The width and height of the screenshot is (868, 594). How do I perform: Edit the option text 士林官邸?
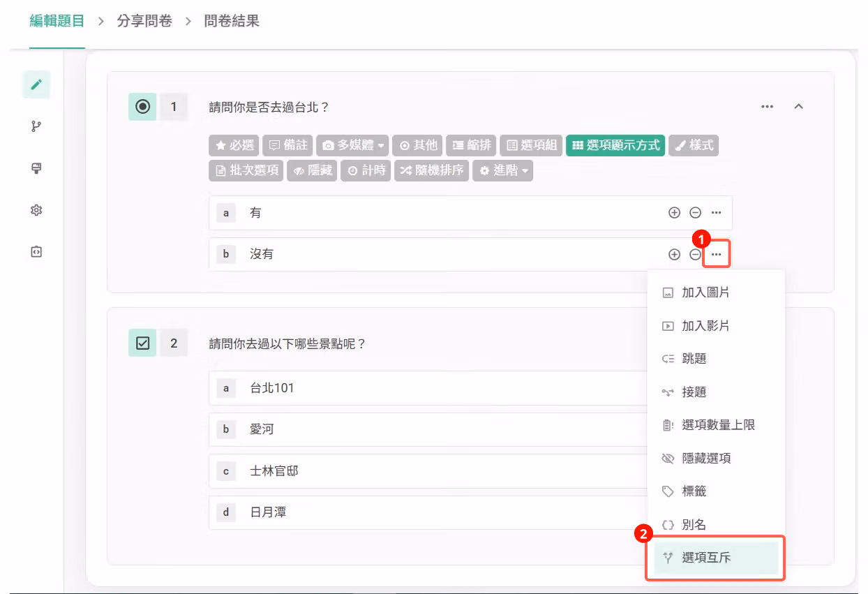click(x=274, y=471)
